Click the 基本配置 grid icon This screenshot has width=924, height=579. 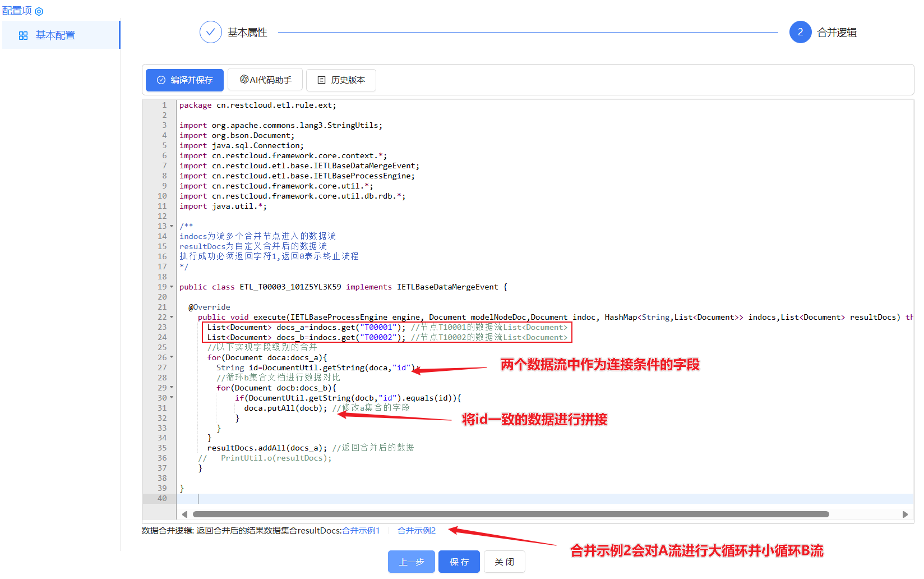[x=23, y=35]
